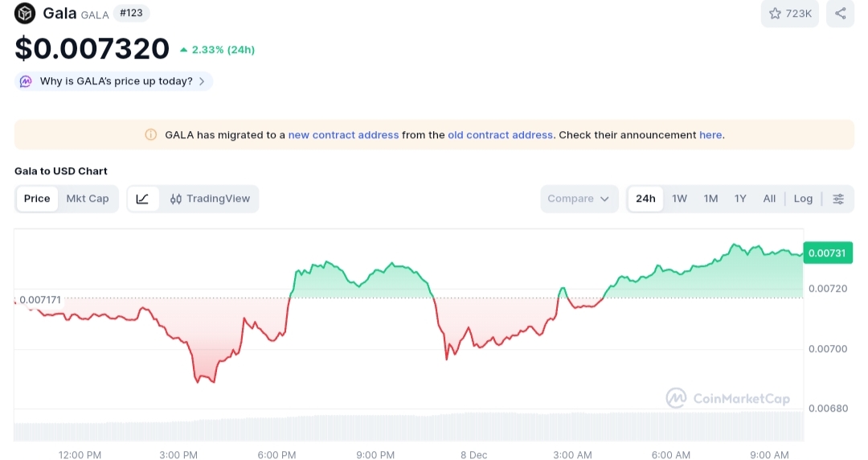The height and width of the screenshot is (460, 868).
Task: Click the 0.00720 axis label
Action: click(x=828, y=288)
